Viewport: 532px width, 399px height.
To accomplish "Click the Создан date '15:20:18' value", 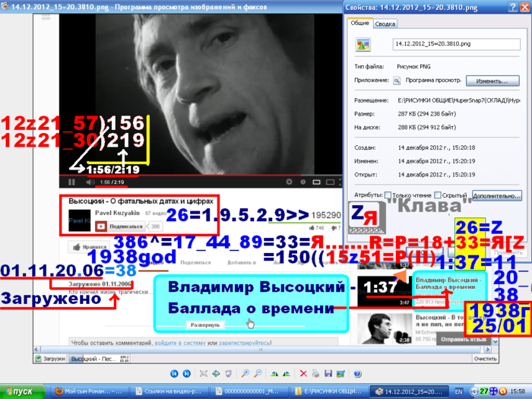I will [436, 147].
